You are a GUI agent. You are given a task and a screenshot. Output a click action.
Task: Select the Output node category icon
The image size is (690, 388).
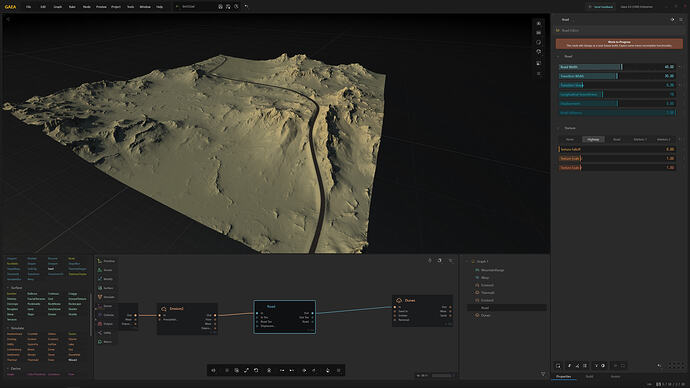pos(100,324)
